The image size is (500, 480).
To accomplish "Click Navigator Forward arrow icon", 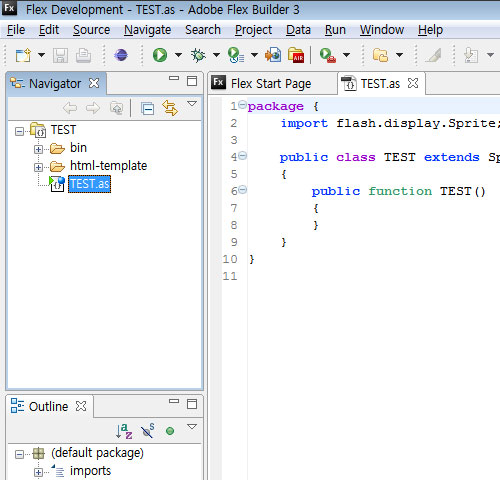I will [x=93, y=108].
